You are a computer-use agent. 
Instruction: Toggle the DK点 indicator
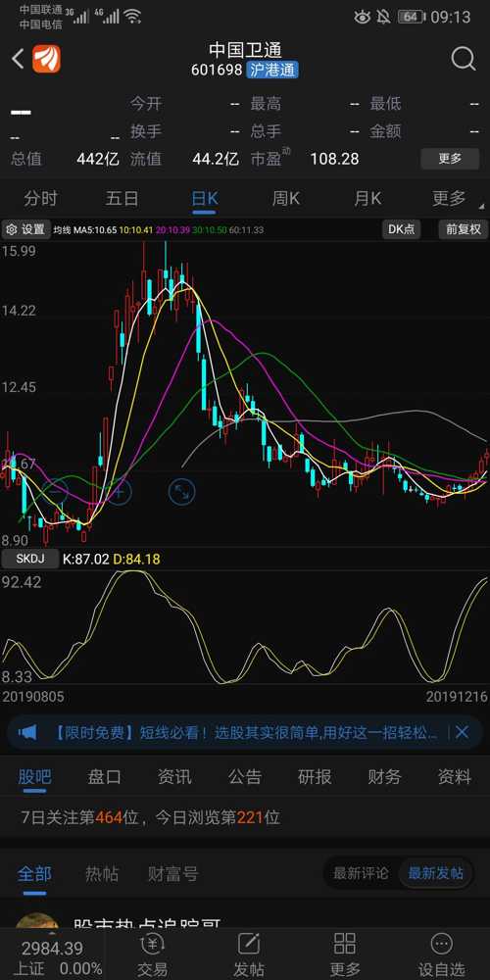[x=401, y=229]
